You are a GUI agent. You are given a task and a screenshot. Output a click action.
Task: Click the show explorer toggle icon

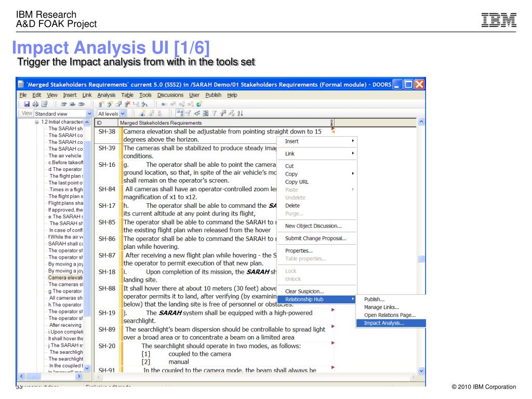[180, 113]
